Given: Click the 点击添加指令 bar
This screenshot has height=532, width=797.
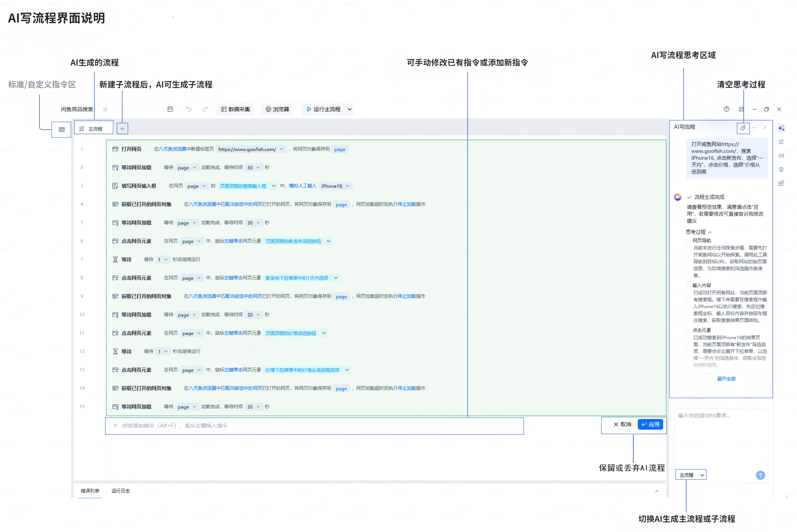Looking at the screenshot, I should pos(314,426).
